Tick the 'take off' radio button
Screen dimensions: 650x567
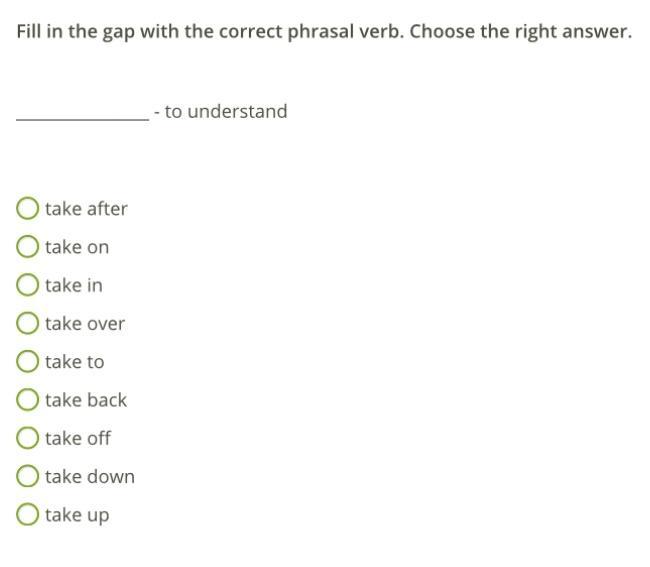(28, 438)
